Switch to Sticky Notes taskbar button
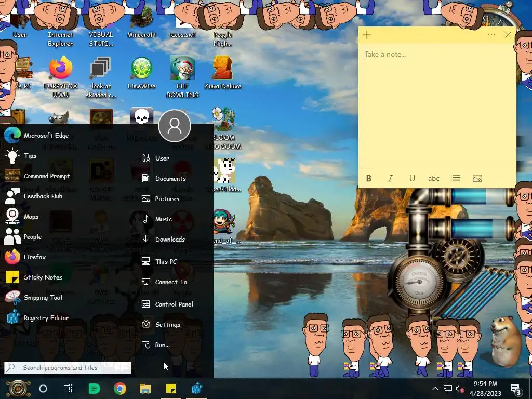This screenshot has height=399, width=532. (x=170, y=389)
